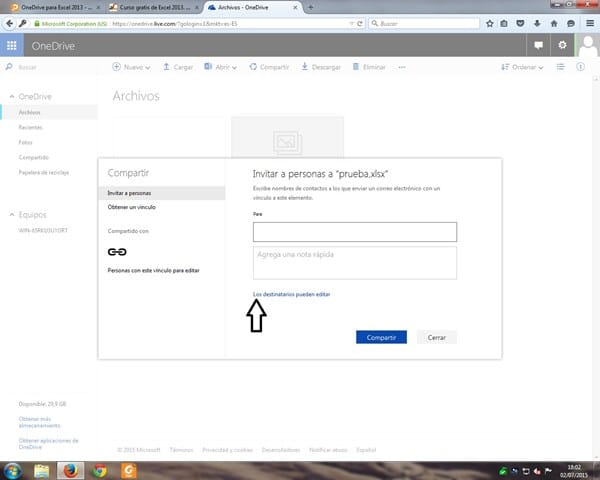Collapse the OneDrive section in sidebar
Viewport: 600px width, 480px height.
12,96
